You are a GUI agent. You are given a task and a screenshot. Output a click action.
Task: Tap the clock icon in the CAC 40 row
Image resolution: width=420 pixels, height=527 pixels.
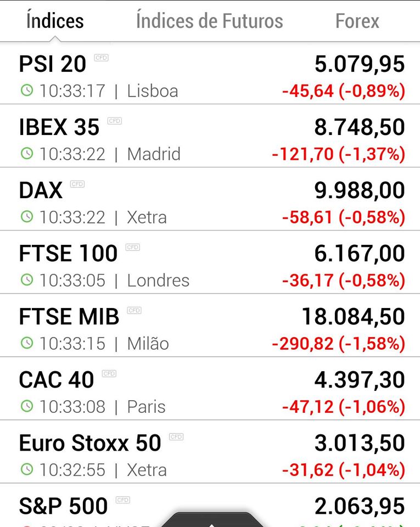tap(27, 406)
